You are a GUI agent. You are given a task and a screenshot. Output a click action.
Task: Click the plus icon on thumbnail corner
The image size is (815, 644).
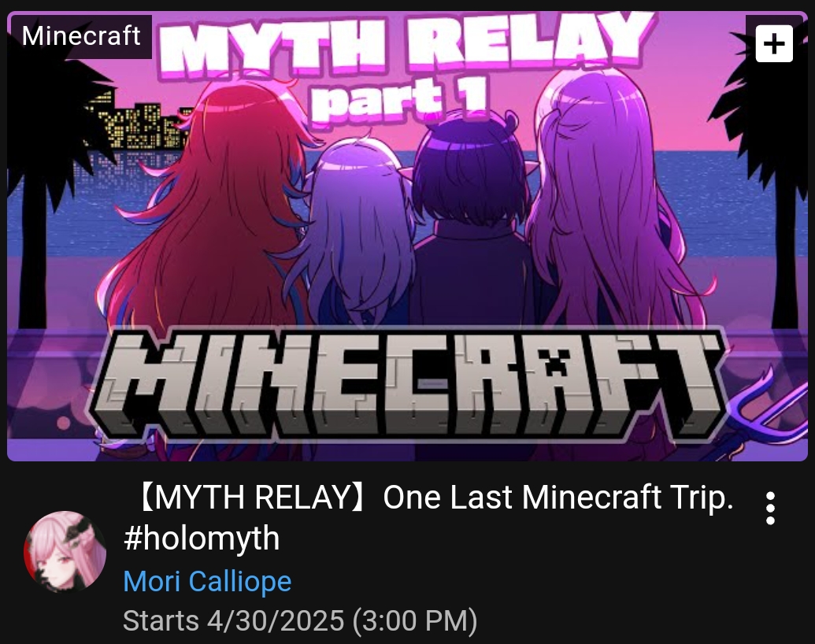(x=774, y=43)
